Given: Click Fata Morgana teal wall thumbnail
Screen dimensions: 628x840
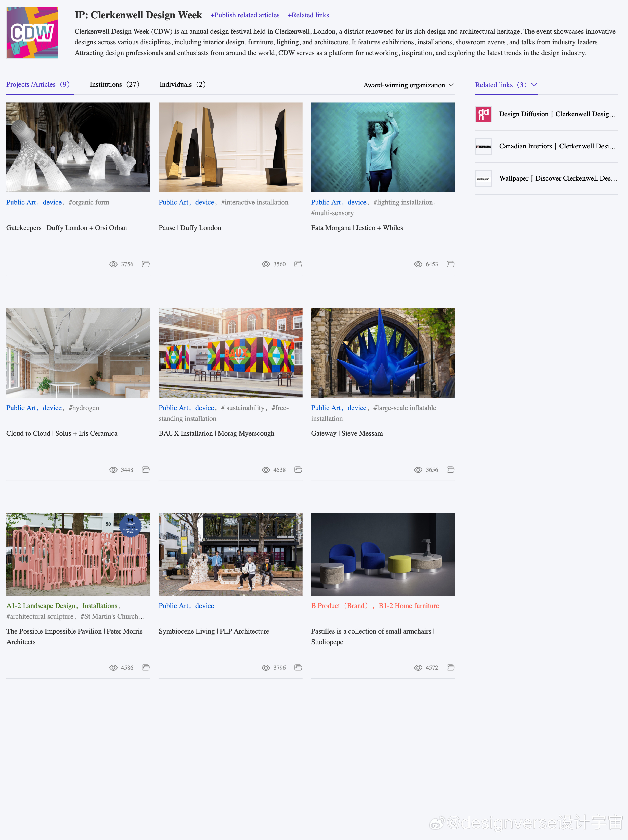Looking at the screenshot, I should [x=383, y=147].
